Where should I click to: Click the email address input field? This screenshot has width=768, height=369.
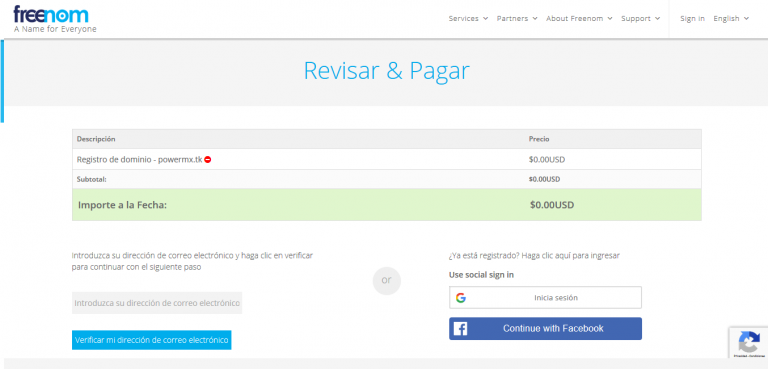click(157, 303)
